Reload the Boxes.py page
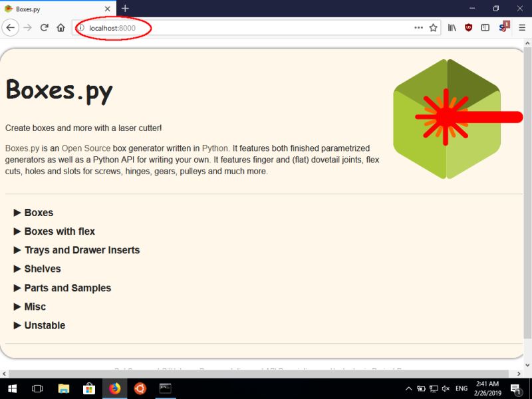This screenshot has height=399, width=532. 44,27
